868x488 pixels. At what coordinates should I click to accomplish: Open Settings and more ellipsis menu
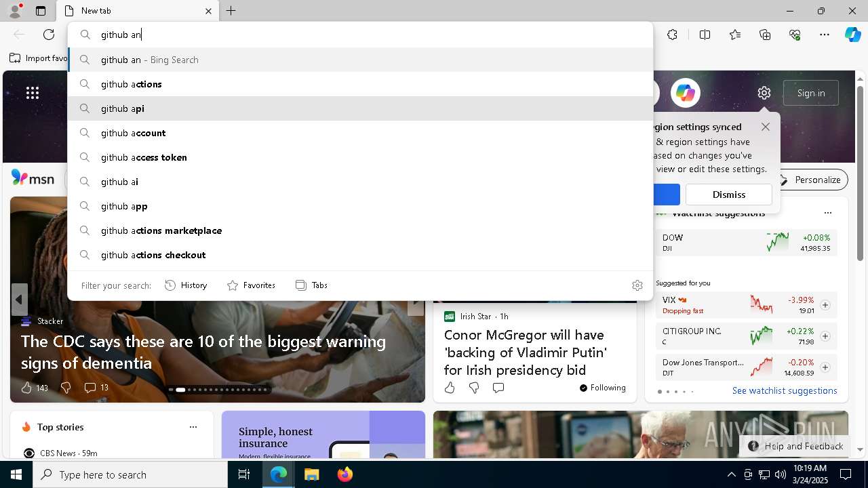pyautogui.click(x=825, y=35)
